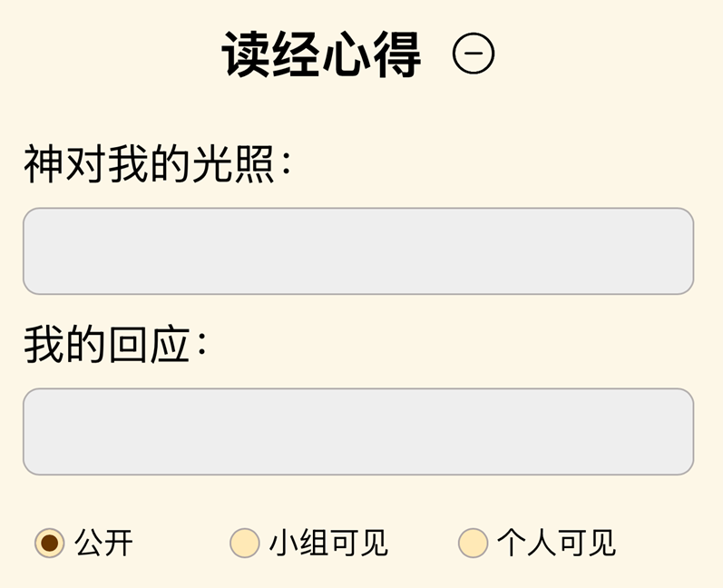Select the 个人可见 radio button
Viewport: 723px width, 588px height.
click(x=473, y=543)
